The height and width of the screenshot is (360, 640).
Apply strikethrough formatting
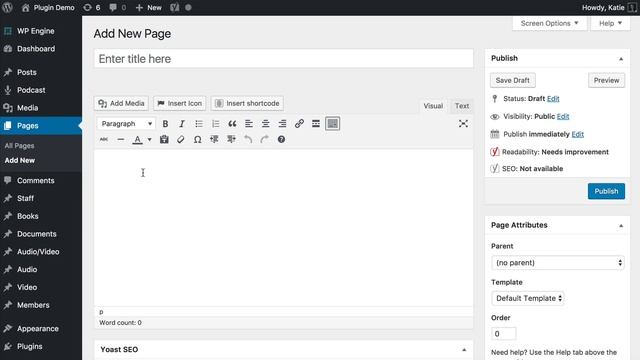(104, 140)
